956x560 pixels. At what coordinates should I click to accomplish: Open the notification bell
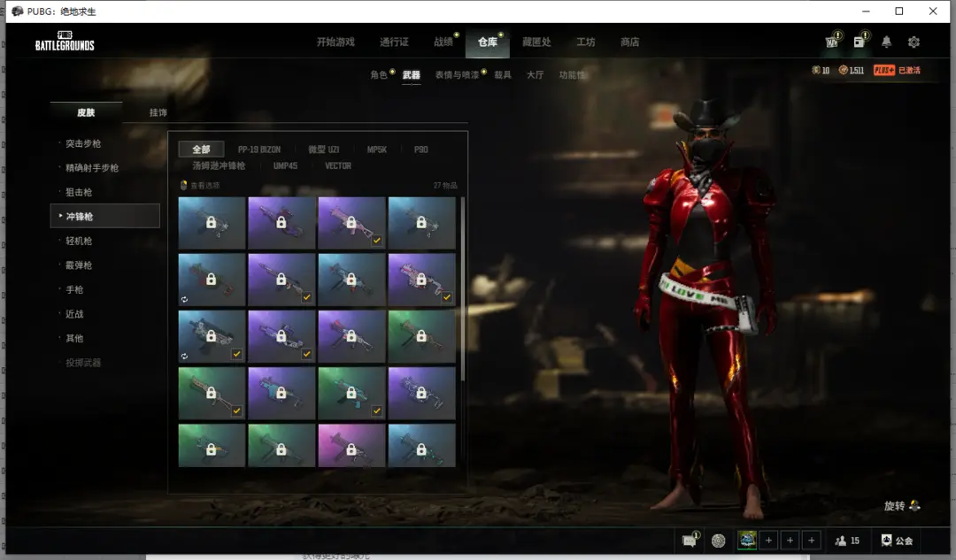(886, 42)
